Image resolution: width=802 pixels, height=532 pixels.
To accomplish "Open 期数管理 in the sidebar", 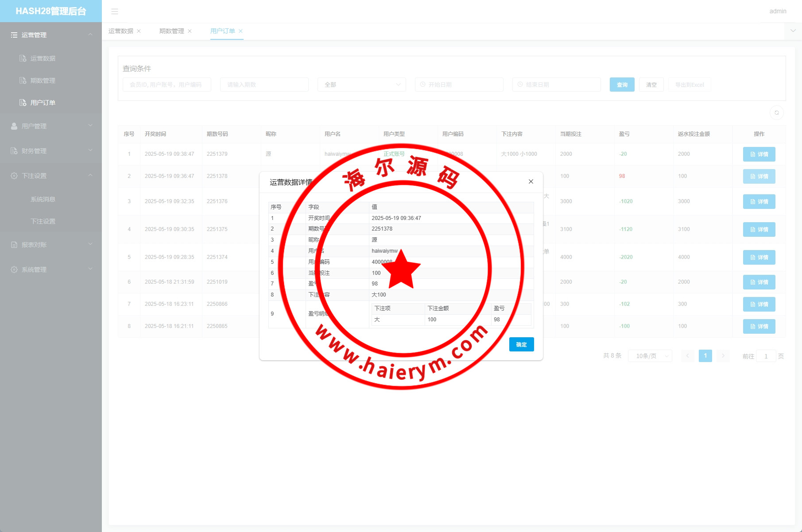I will pyautogui.click(x=43, y=81).
